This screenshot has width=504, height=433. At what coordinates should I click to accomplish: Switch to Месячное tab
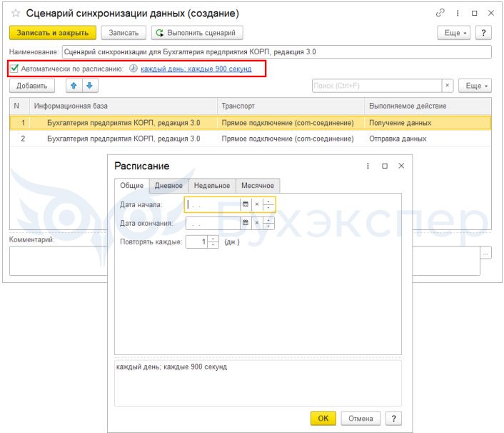coord(258,186)
